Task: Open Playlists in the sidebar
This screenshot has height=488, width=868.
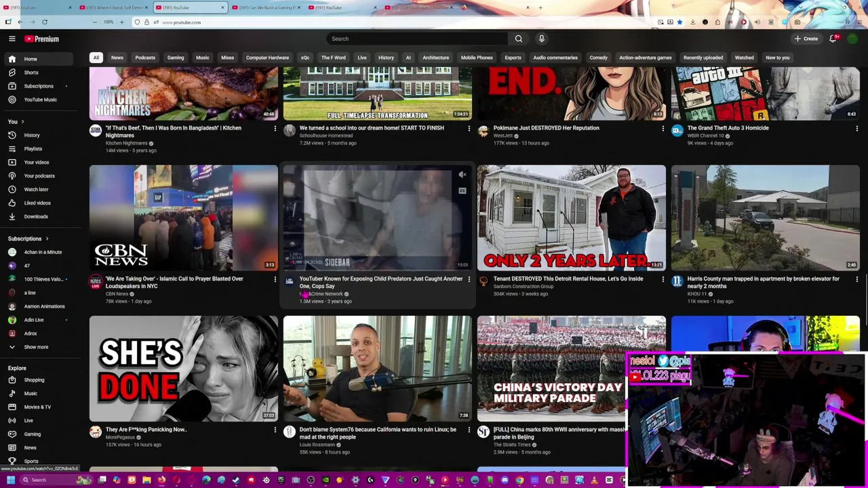Action: [38, 148]
